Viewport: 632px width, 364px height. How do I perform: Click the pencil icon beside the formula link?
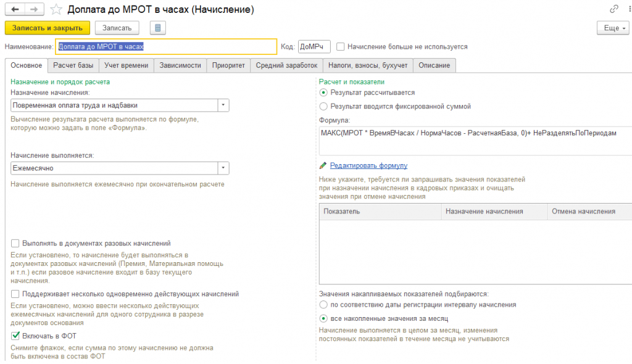[x=323, y=166]
